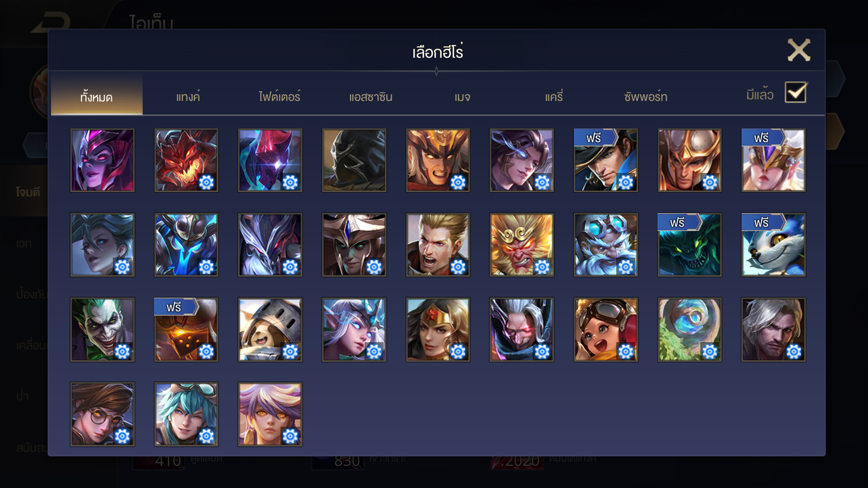Pick the glasses-wearing hero in bottom row

point(103,414)
